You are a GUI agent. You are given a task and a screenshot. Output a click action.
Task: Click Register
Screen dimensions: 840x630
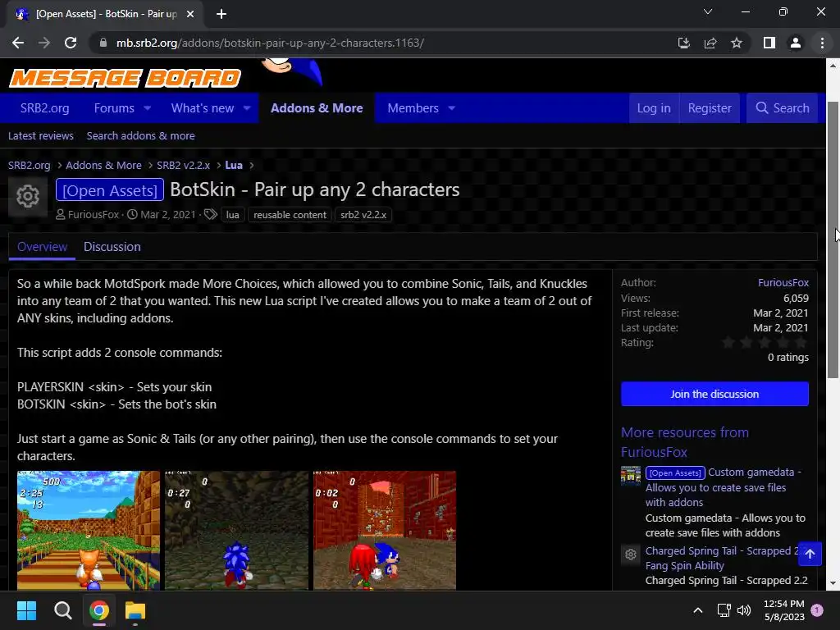click(710, 108)
